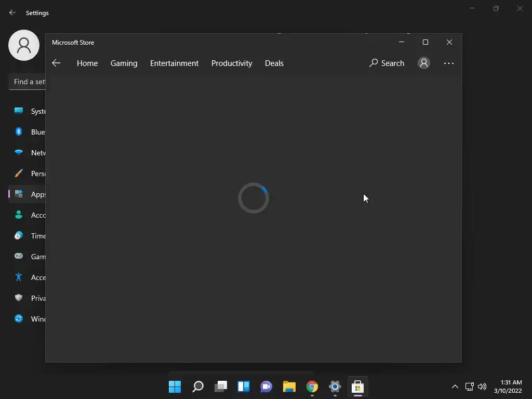Open System in Settings sidebar
Image resolution: width=532 pixels, height=399 pixels.
point(27,111)
